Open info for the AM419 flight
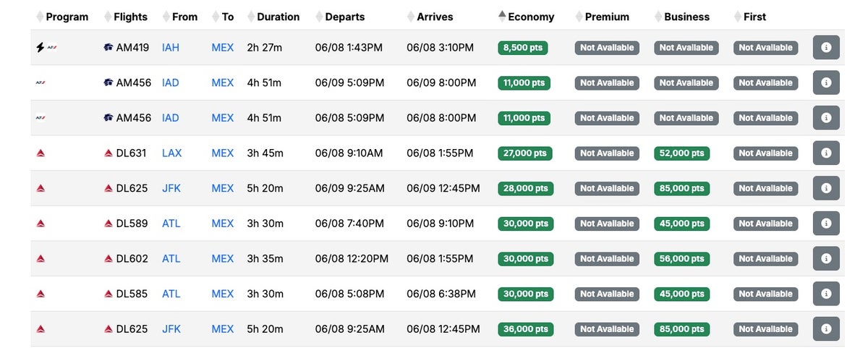Screen dimensions: 868x348 tap(826, 48)
